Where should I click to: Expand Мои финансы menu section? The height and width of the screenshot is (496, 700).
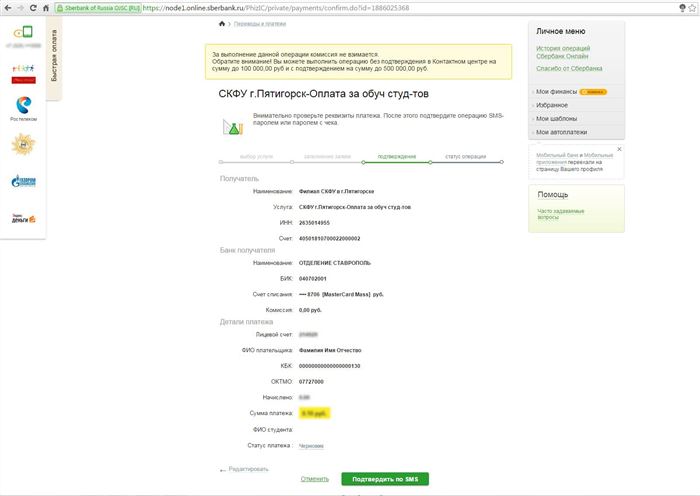click(556, 92)
